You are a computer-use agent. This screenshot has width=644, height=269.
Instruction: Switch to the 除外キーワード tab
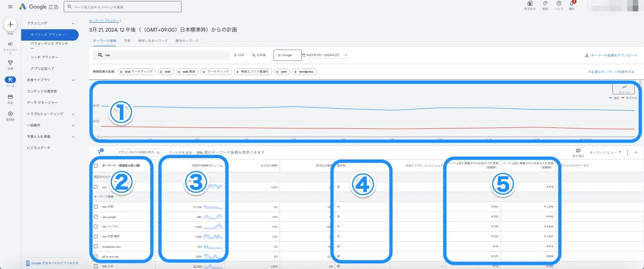click(187, 41)
